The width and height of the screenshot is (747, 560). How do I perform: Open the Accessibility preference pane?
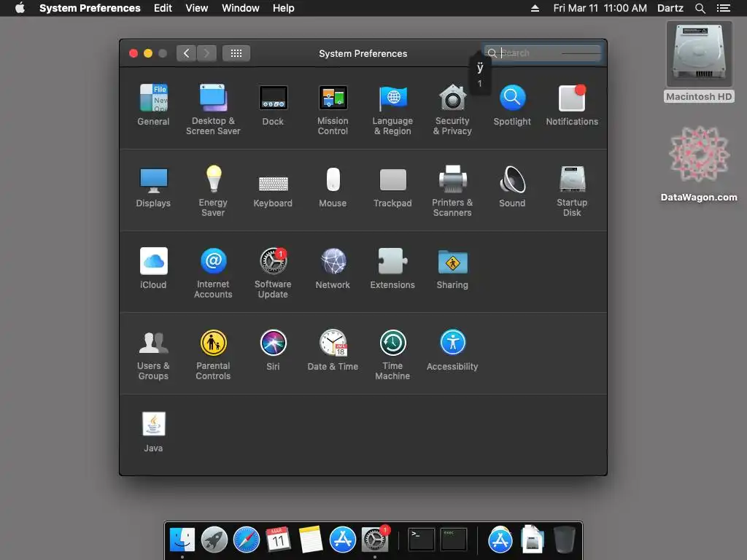click(x=452, y=350)
